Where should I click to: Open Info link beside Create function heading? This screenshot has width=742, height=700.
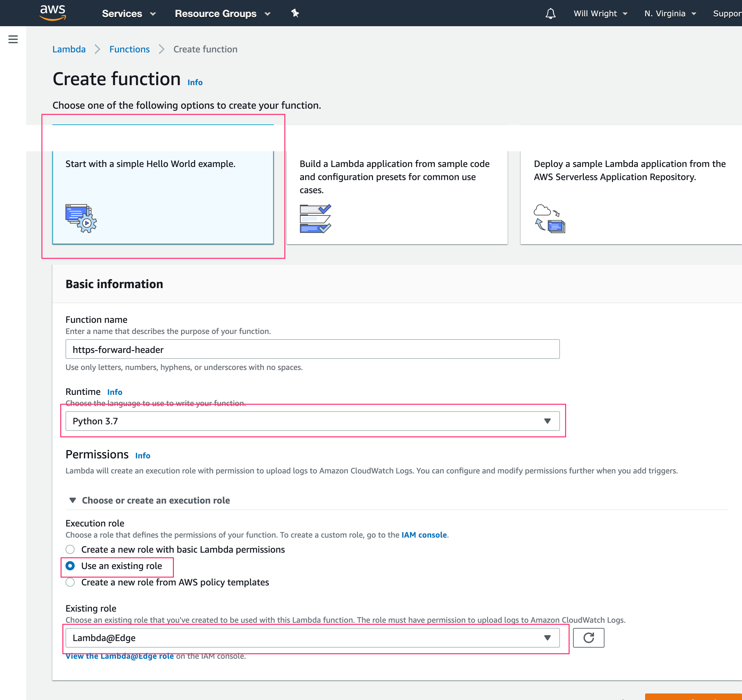(195, 83)
